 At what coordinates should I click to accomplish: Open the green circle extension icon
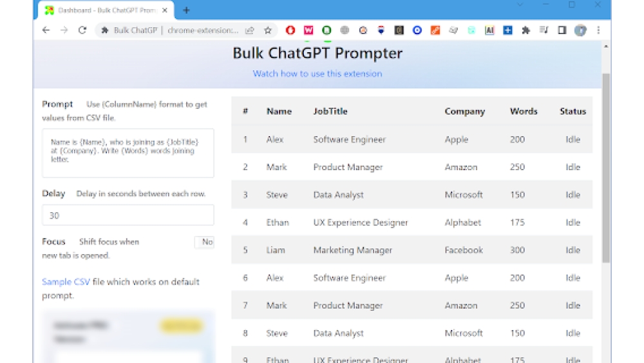(327, 30)
